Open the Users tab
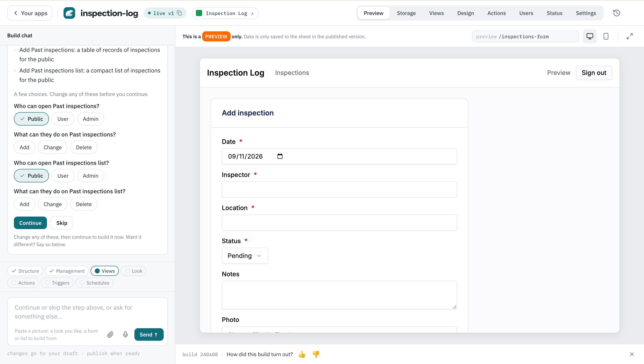644x364 pixels. pos(526,13)
